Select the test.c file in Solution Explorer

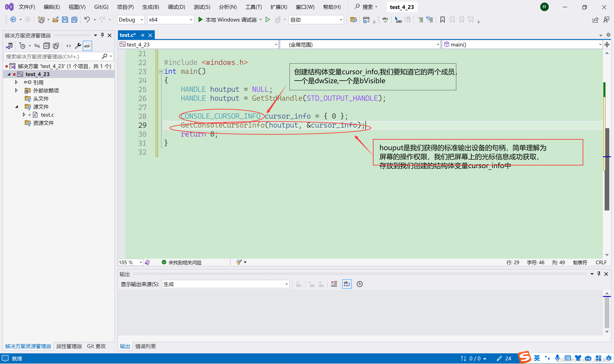[47, 115]
